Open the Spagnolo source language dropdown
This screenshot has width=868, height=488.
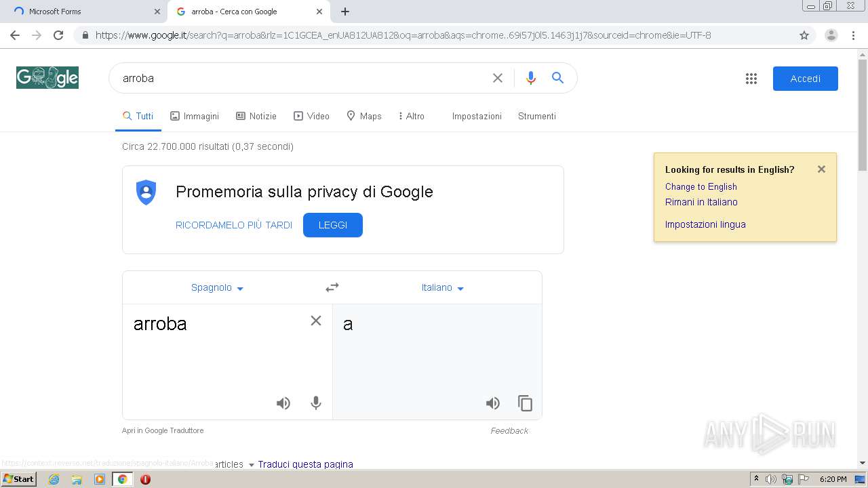pyautogui.click(x=217, y=287)
